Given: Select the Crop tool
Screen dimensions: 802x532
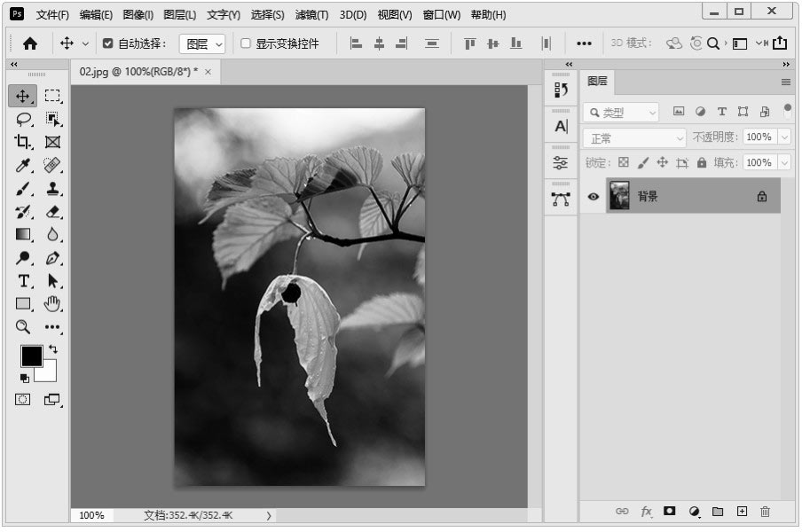Looking at the screenshot, I should [x=23, y=142].
